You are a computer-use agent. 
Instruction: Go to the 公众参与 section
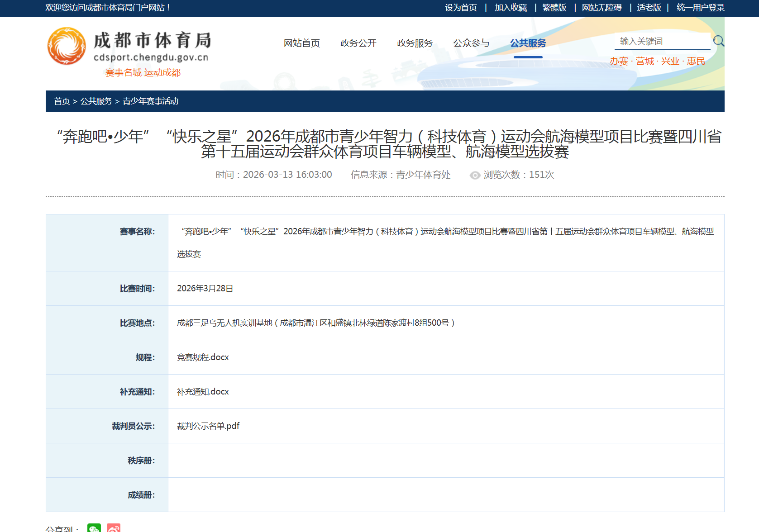pos(471,43)
